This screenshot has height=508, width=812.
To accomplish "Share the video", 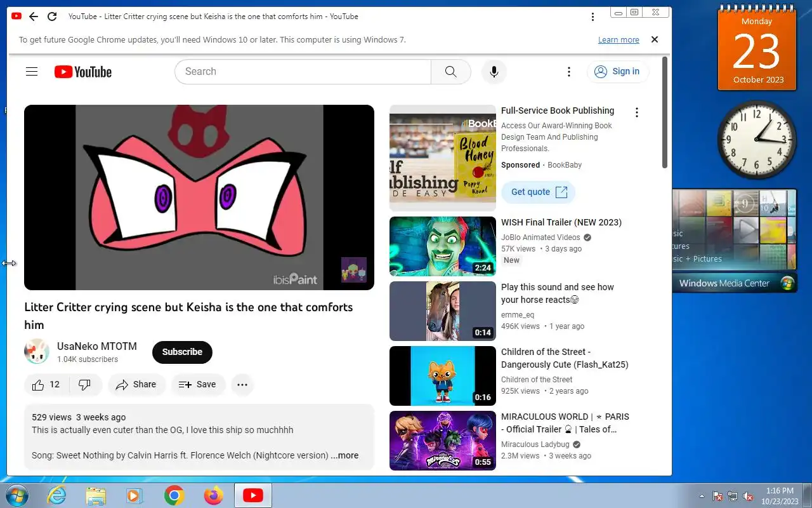I will click(x=136, y=384).
